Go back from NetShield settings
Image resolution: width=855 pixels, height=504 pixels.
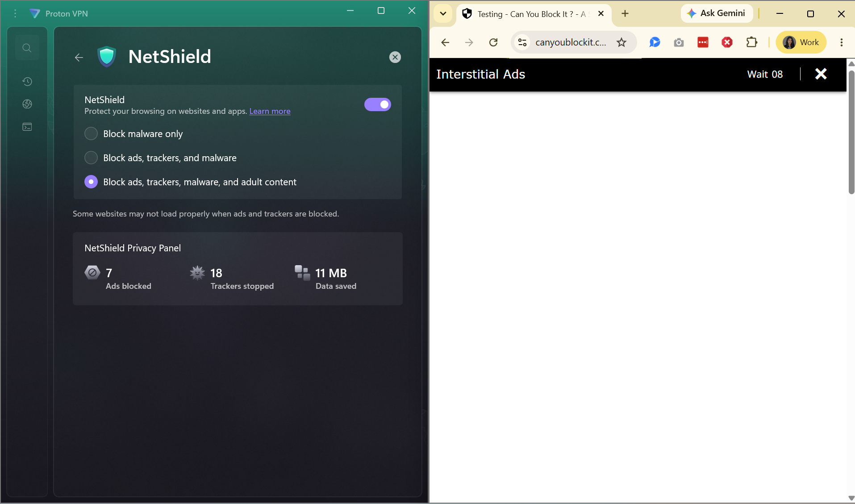(79, 57)
